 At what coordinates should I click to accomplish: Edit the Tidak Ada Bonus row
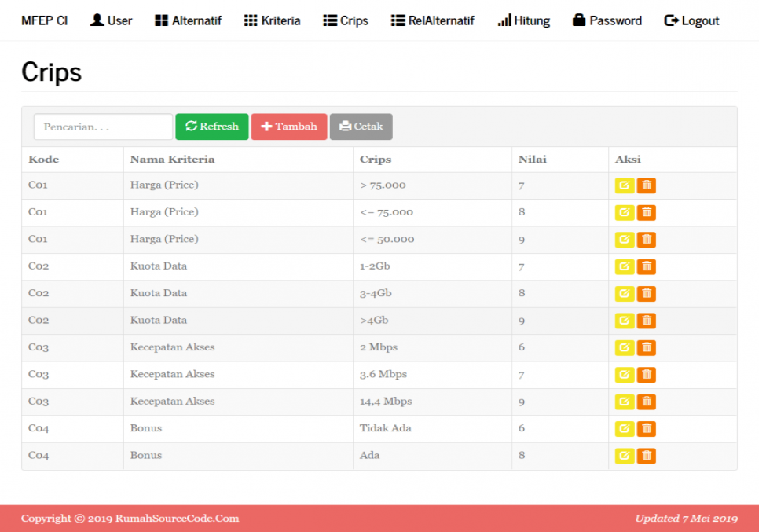(x=624, y=428)
